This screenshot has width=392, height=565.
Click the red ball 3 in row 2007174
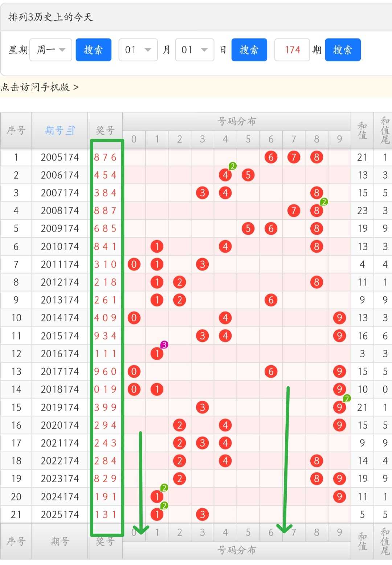202,193
